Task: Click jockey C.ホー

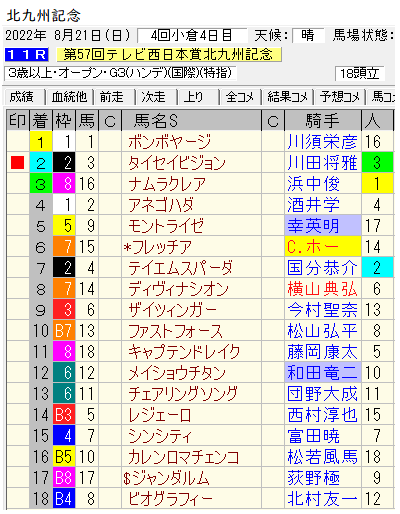Action: click(x=313, y=247)
